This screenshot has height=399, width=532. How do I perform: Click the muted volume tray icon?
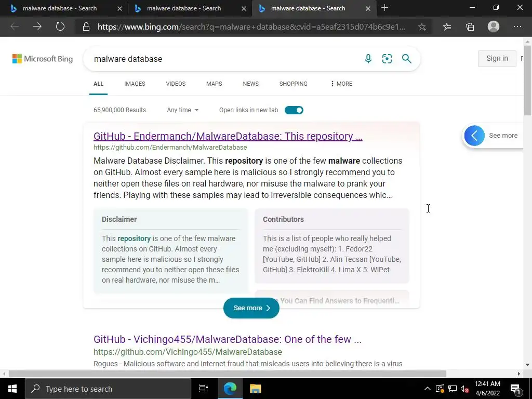pos(464,389)
